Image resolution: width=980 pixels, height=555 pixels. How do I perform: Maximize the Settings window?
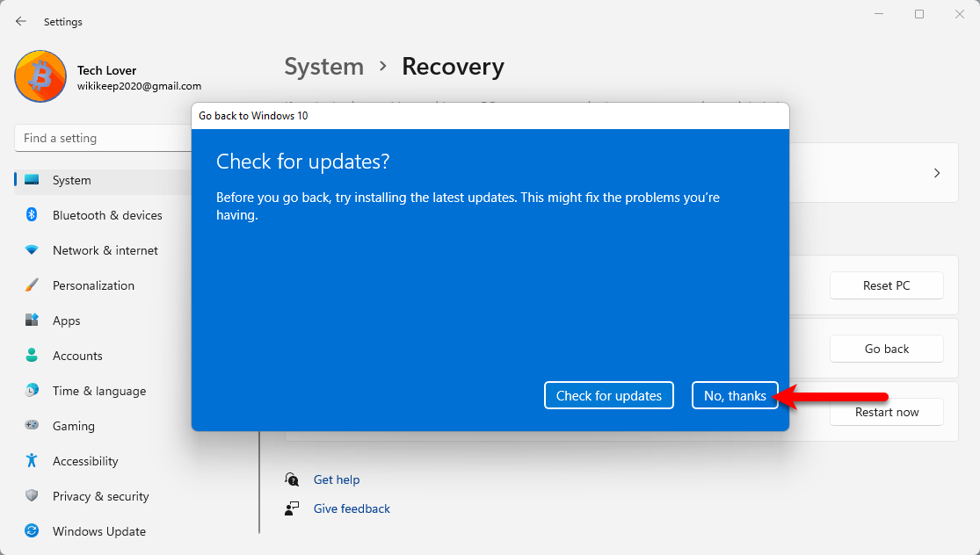pos(919,14)
